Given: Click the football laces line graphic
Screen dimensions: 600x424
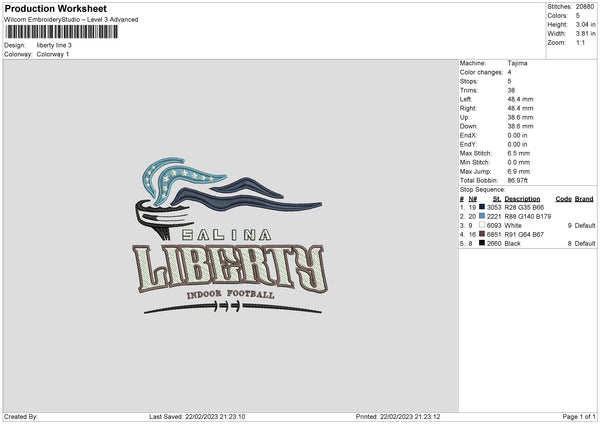Looking at the screenshot, I should point(233,307).
